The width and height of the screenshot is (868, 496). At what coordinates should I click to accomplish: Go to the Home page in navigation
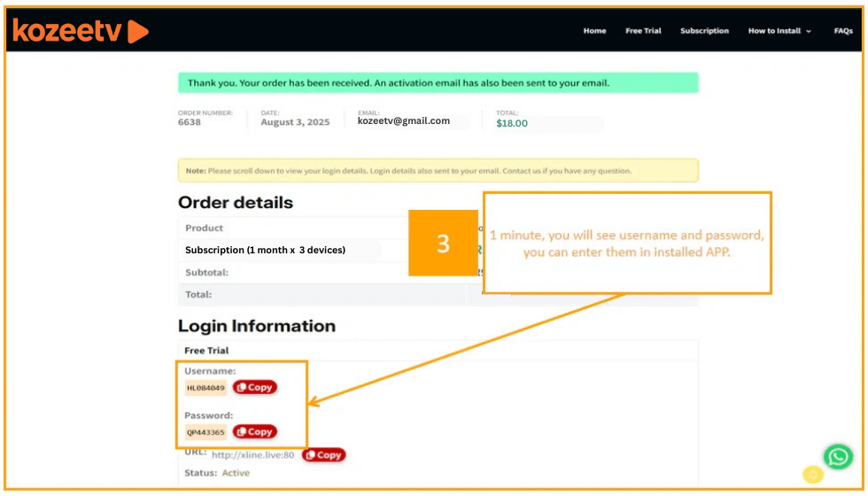click(x=594, y=31)
